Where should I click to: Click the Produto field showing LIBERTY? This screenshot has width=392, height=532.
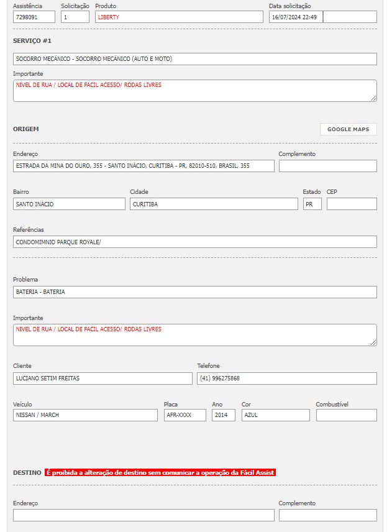point(179,17)
